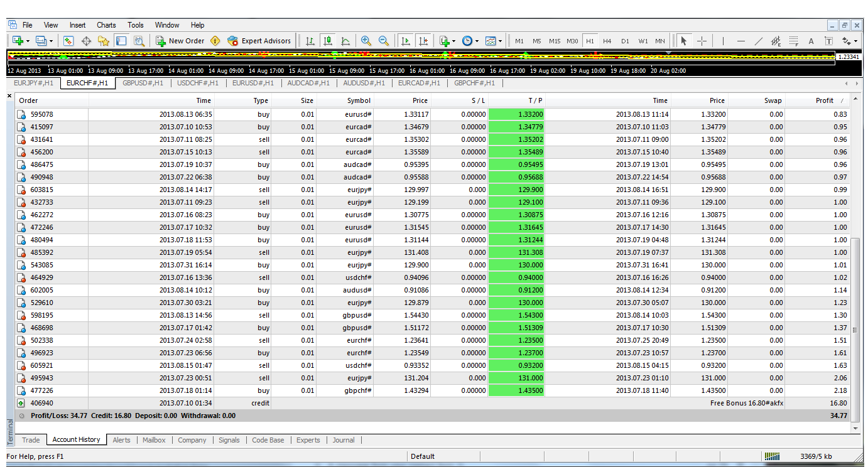Click the New Chart toolbar icon

18,41
